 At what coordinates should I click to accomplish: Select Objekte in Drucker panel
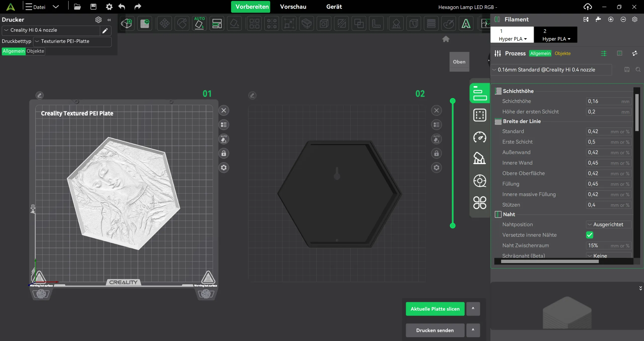coord(35,51)
